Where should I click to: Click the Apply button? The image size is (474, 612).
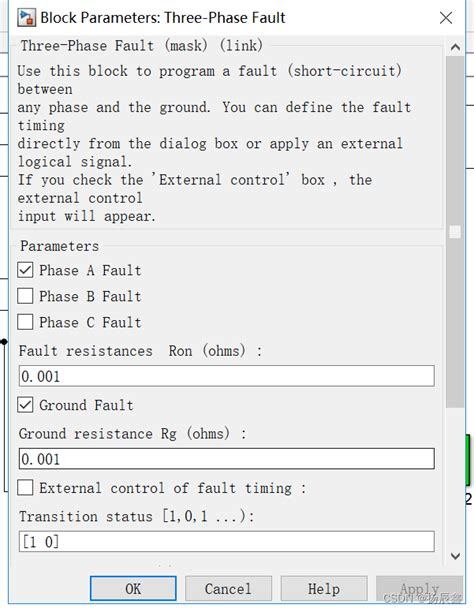pos(419,589)
